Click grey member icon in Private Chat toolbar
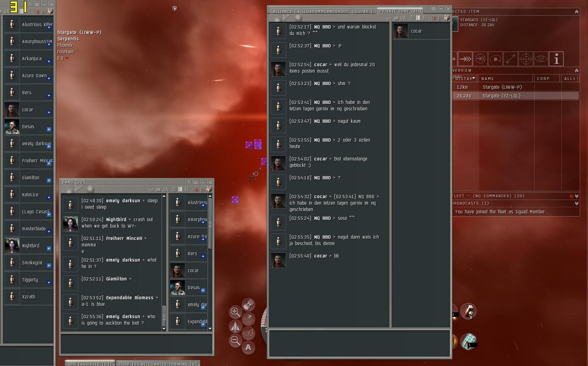 (440, 18)
